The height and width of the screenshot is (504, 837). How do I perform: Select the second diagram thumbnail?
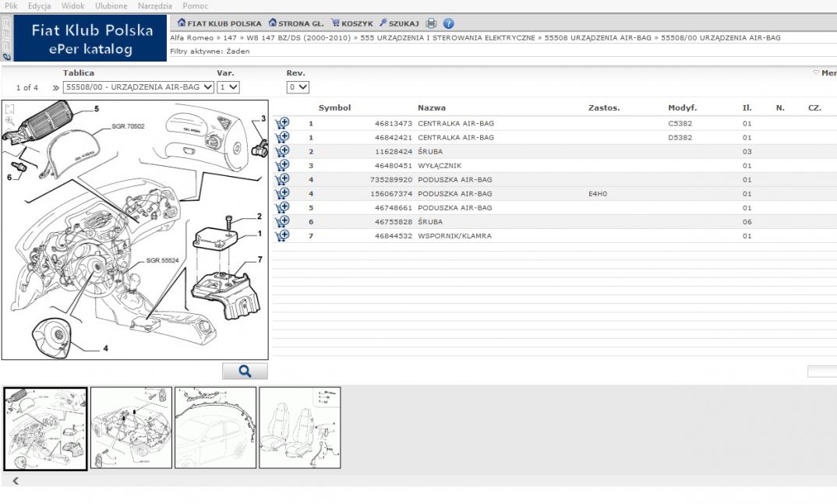tap(131, 428)
